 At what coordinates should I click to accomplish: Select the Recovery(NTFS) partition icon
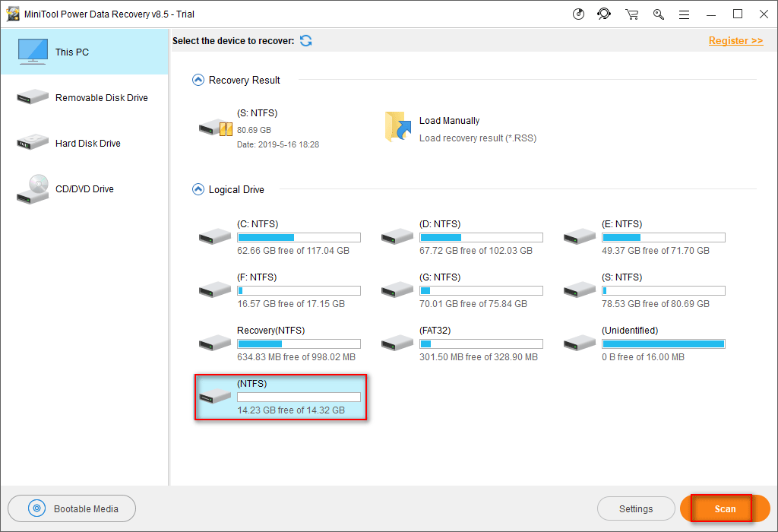click(x=215, y=343)
